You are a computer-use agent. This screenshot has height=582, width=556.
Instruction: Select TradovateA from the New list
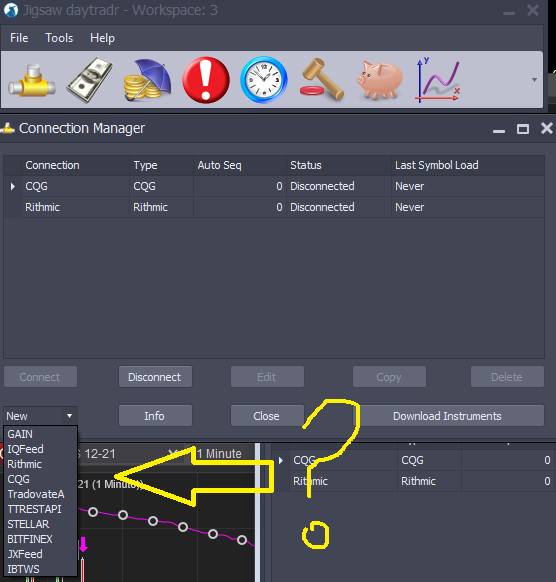click(40, 494)
